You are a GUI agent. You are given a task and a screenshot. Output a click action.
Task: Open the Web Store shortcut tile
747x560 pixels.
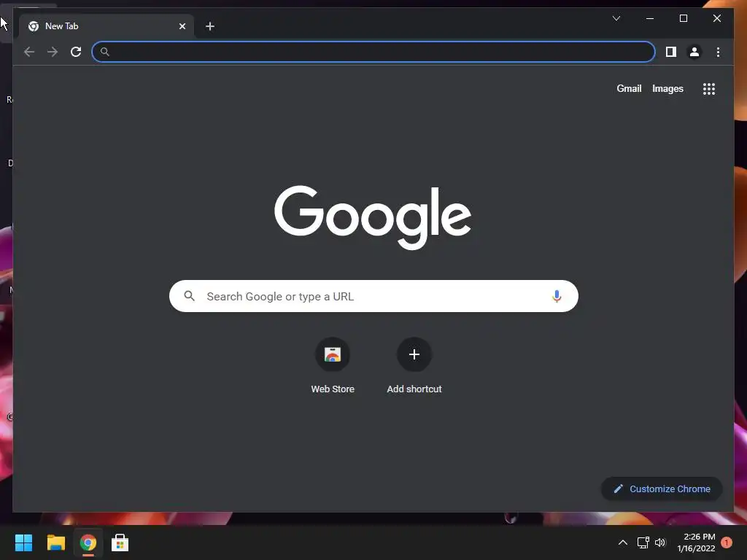click(x=333, y=366)
